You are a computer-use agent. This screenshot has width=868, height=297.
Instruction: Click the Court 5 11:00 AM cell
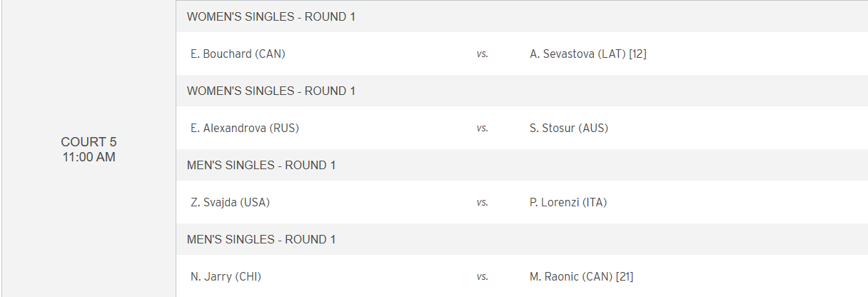pos(89,148)
